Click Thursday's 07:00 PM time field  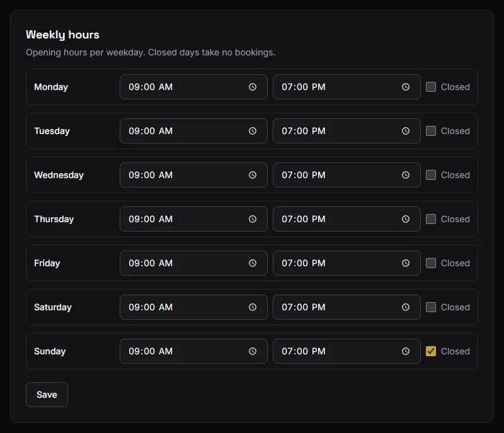(346, 219)
